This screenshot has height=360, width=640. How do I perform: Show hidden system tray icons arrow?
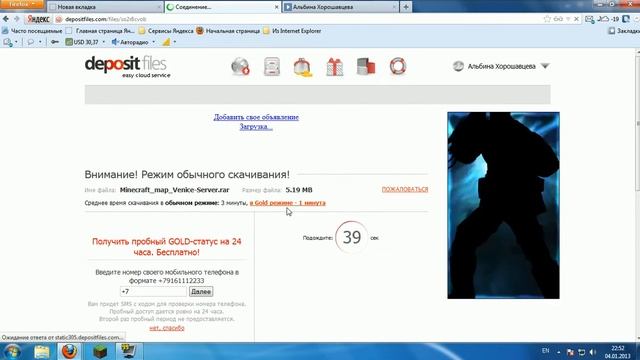tap(559, 352)
